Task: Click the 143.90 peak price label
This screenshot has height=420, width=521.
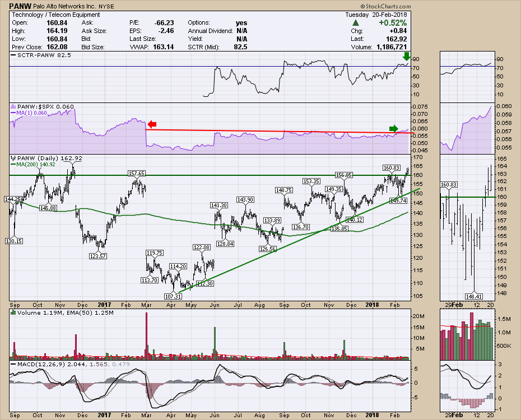Action: point(245,199)
